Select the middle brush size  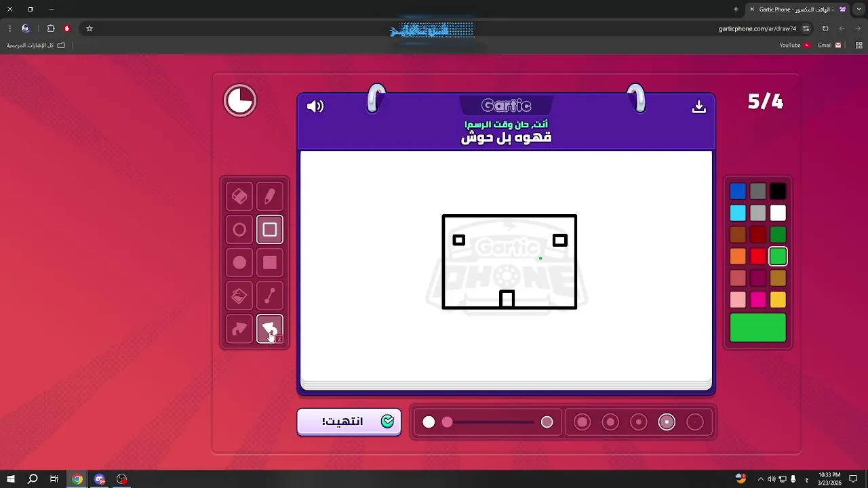coord(639,422)
